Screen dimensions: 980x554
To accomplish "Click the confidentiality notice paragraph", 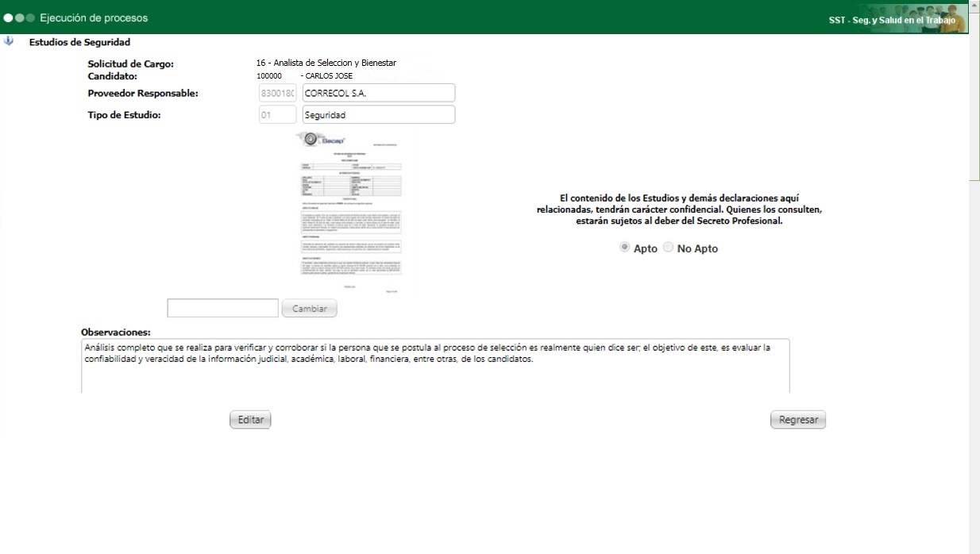I will click(x=679, y=210).
